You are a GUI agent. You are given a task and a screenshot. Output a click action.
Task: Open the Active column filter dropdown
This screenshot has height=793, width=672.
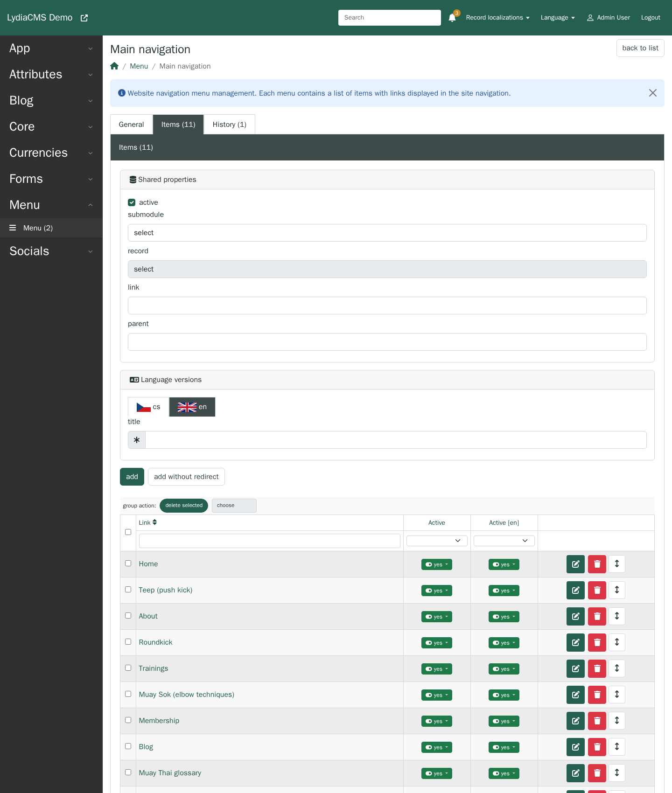(437, 541)
